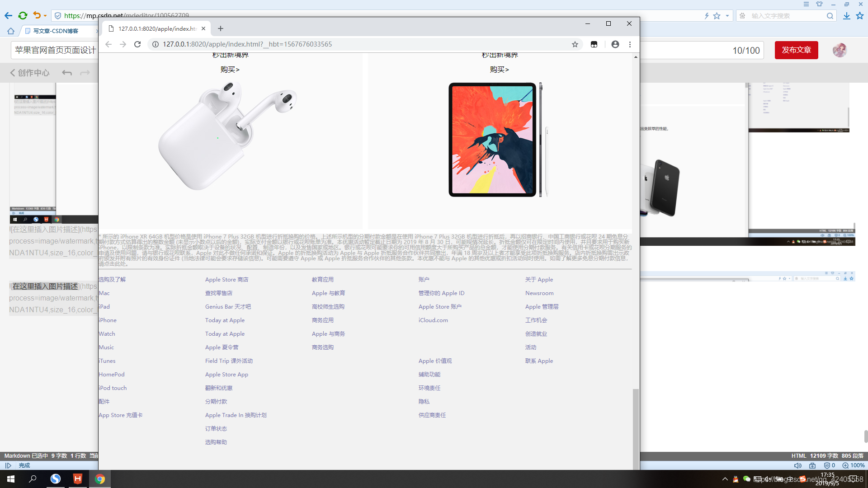Expand the undo dropdown arrow in outer toolbar

tap(45, 16)
